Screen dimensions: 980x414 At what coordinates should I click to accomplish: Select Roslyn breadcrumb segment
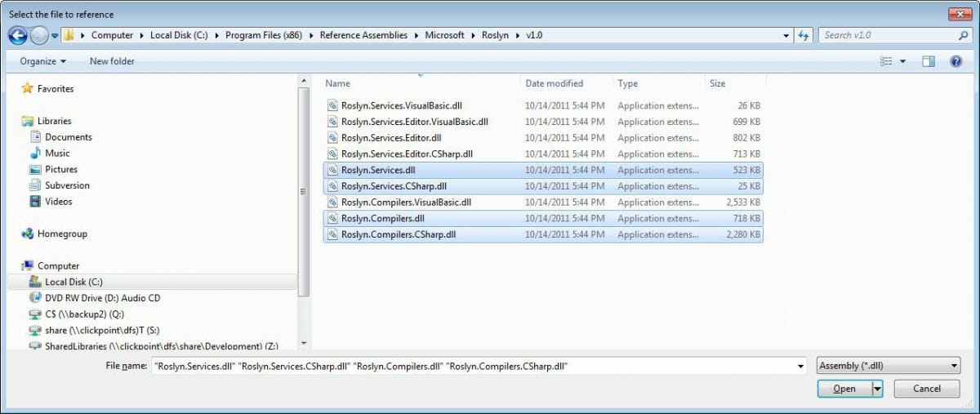tap(497, 35)
